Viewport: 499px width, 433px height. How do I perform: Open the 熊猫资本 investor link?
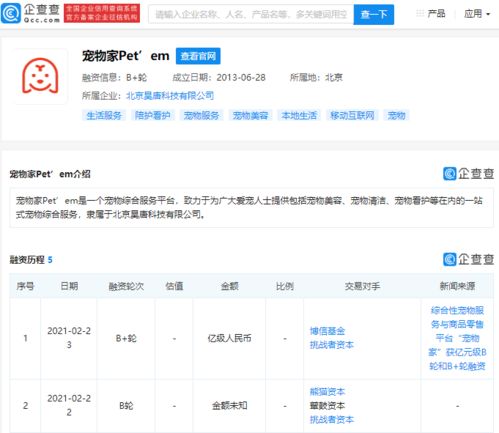click(x=327, y=392)
